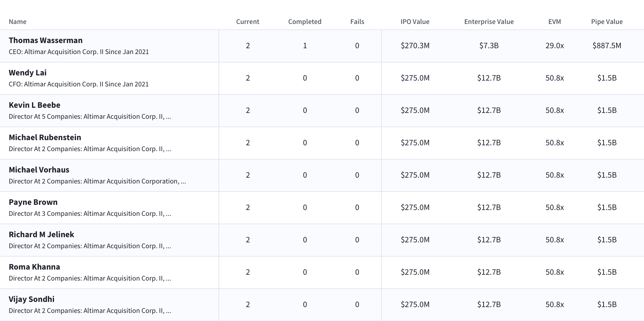Open Richard M Jelinek's profile

[41, 235]
